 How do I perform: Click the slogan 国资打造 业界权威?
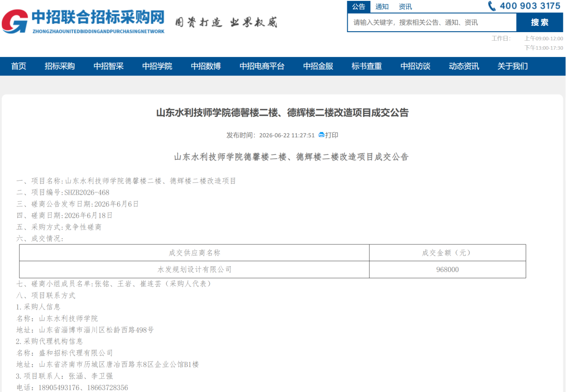[226, 22]
